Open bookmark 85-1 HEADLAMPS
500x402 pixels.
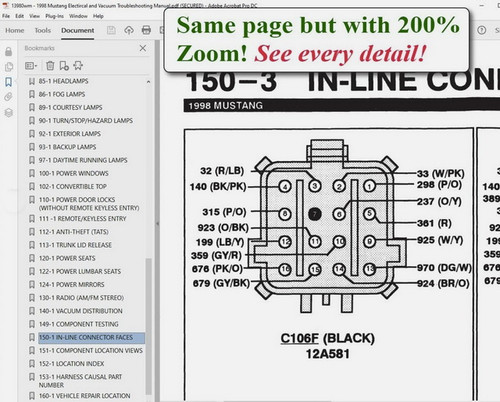[63, 81]
